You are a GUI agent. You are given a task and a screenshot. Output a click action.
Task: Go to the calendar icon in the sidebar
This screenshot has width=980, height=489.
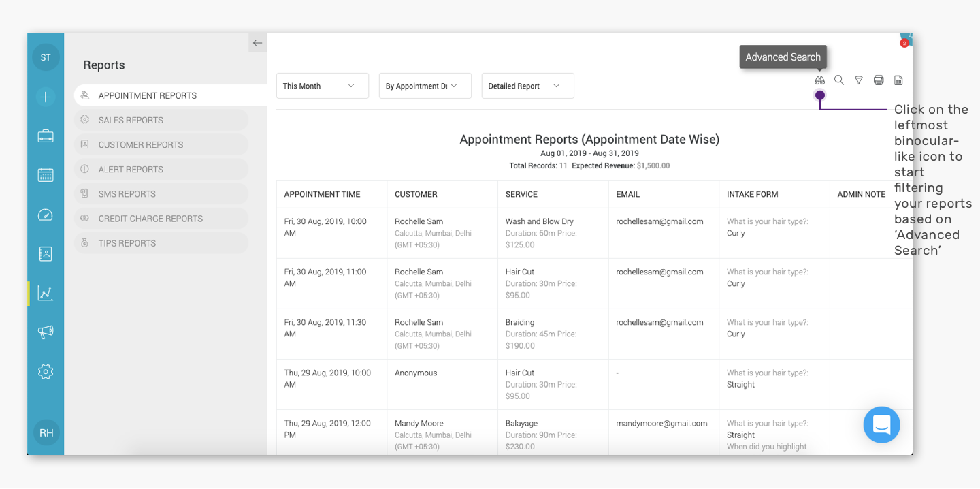(46, 175)
